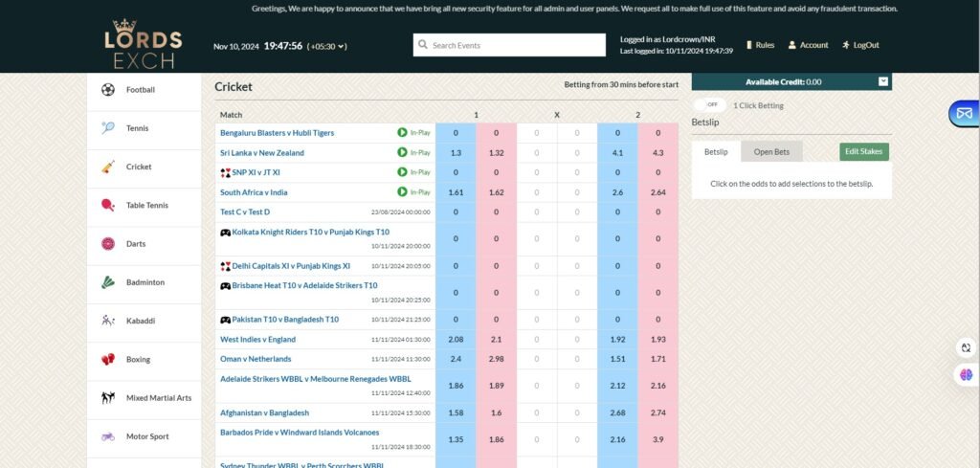Viewport: 980px width, 468px height.
Task: Click gamepad icon beside Brisbane Heat T10
Action: tap(225, 285)
